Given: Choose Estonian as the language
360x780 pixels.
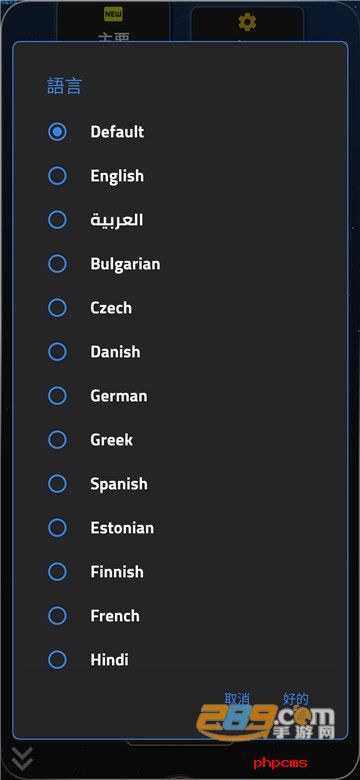Looking at the screenshot, I should 57,528.
